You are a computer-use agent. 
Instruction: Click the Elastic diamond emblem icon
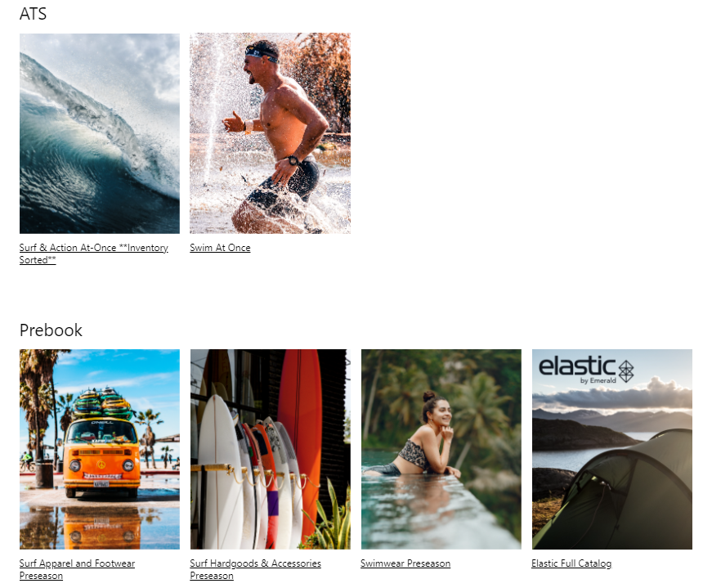(x=626, y=371)
